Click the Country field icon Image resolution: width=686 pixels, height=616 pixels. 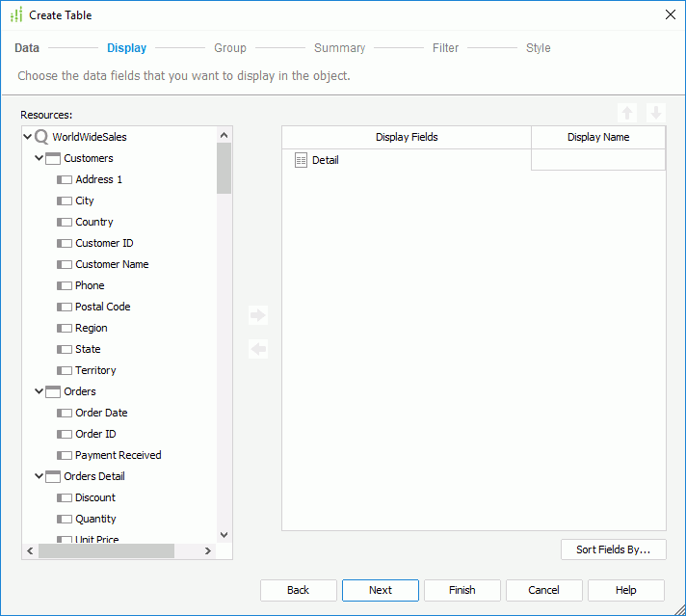click(65, 222)
